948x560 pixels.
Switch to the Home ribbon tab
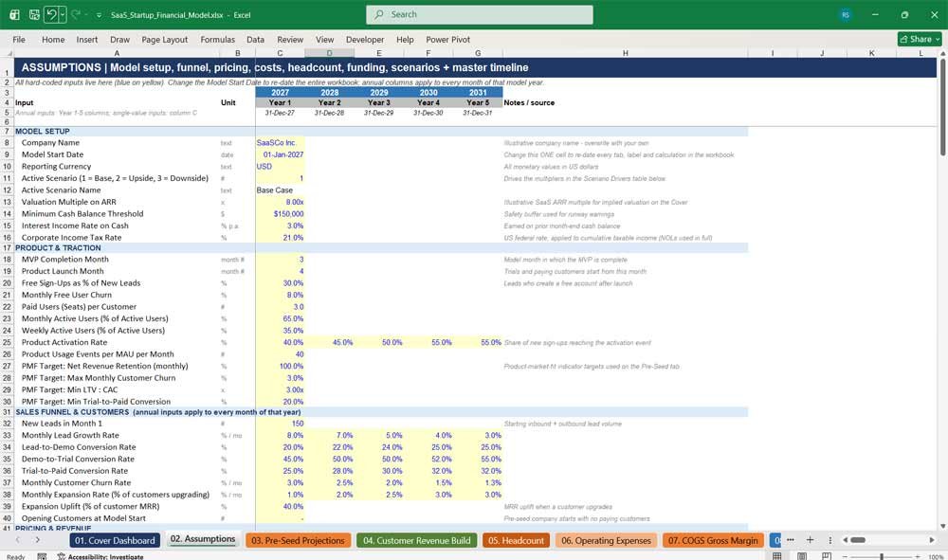(53, 39)
